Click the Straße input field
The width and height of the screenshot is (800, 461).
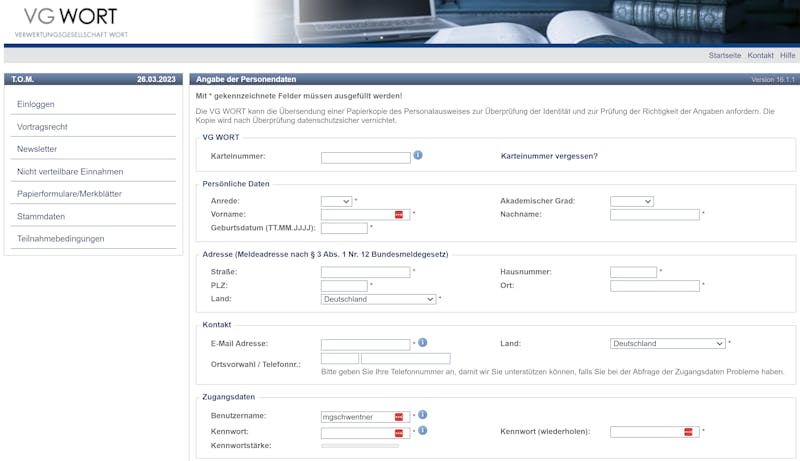[366, 272]
